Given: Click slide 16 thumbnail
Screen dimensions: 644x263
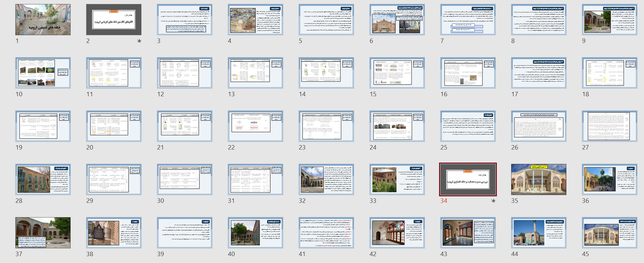Looking at the screenshot, I should [468, 73].
